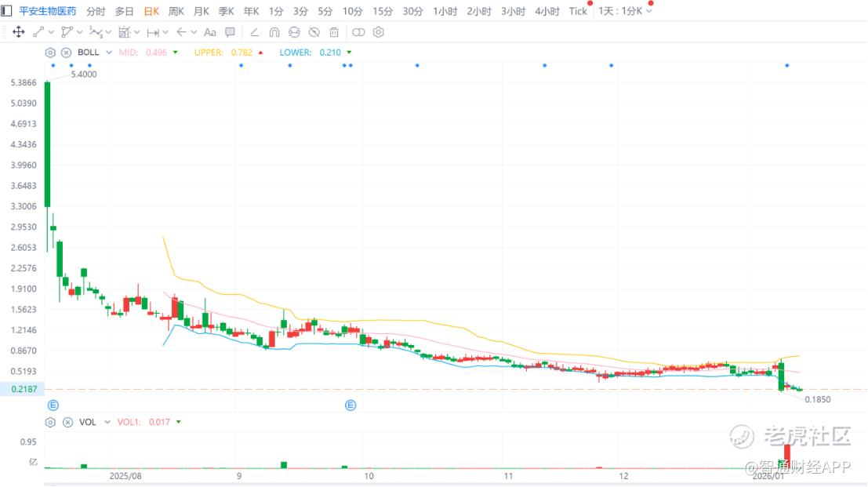Expand the polygon tool options arrow
868x487 pixels.
point(80,33)
